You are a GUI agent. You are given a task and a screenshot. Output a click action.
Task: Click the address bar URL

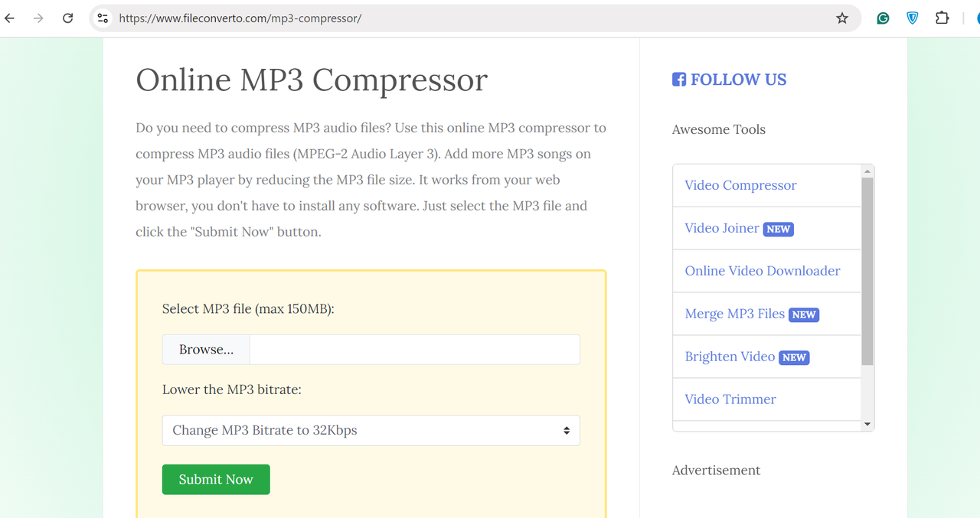click(x=240, y=18)
